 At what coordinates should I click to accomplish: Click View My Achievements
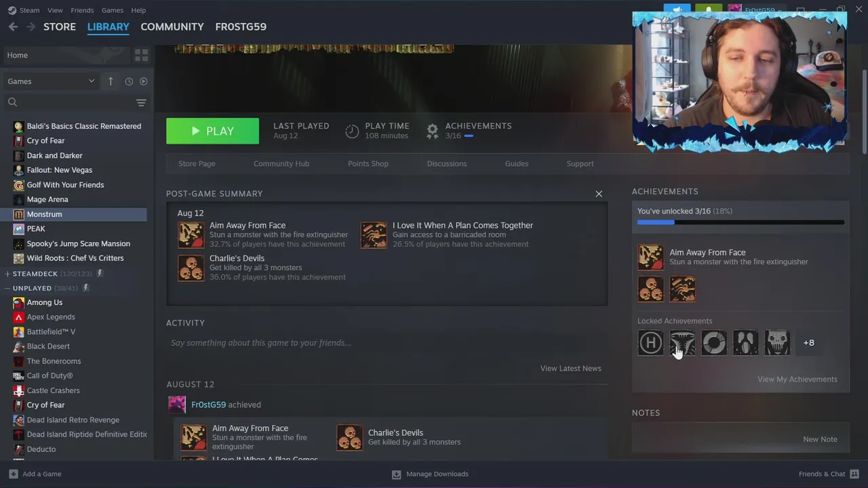797,379
